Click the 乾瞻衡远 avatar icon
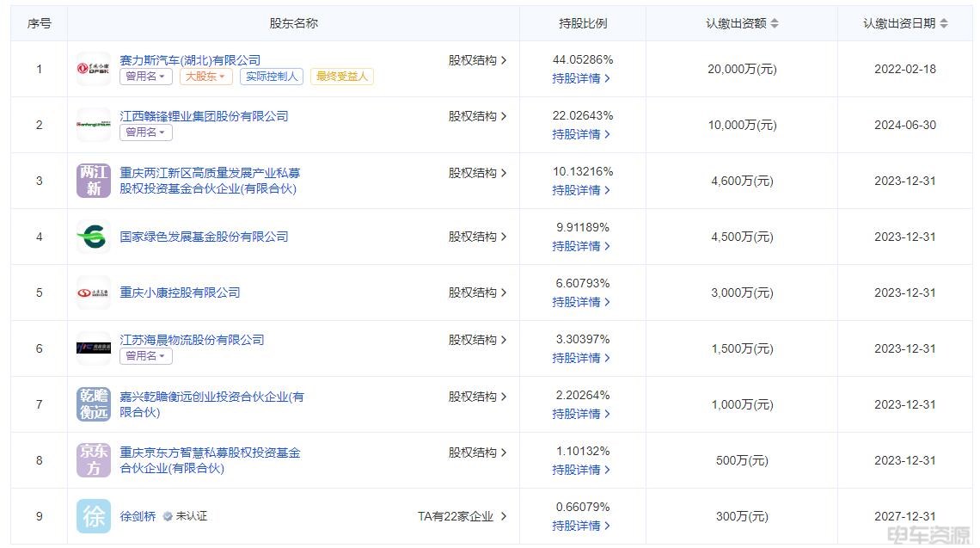 pyautogui.click(x=93, y=404)
